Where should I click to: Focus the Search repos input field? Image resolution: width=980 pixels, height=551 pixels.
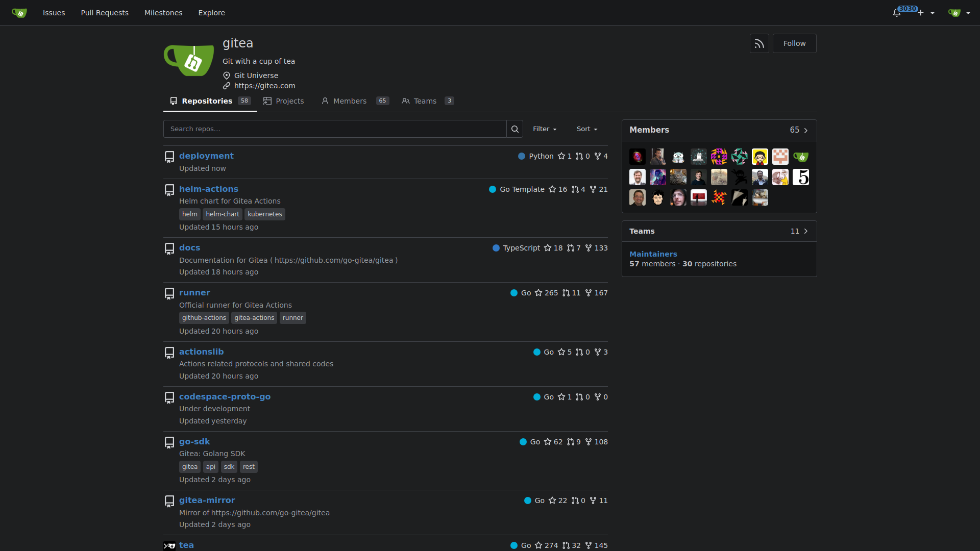335,129
